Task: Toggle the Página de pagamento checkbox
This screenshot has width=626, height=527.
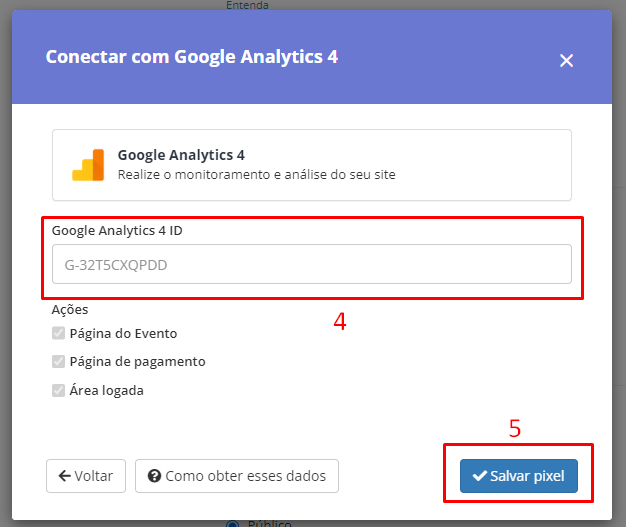Action: (x=58, y=361)
